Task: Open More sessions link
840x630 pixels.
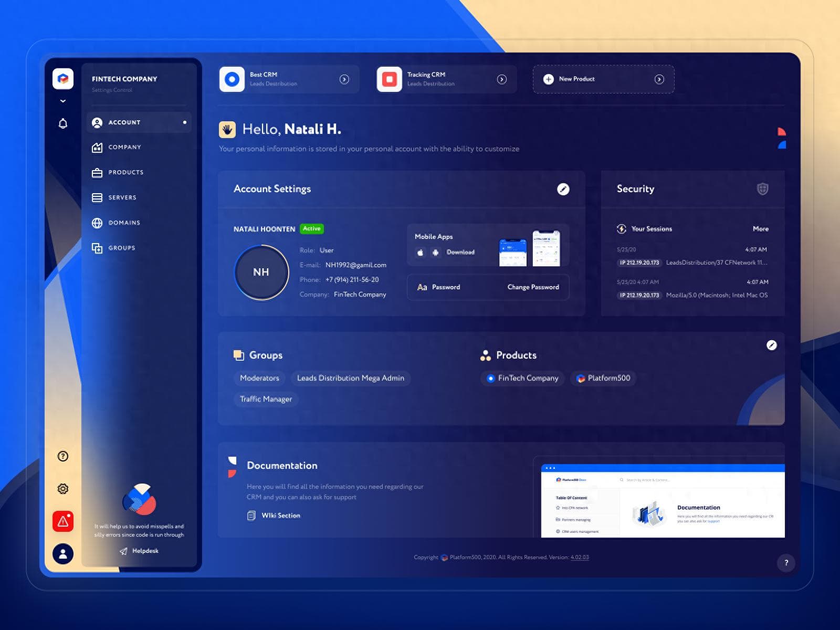Action: pos(760,229)
